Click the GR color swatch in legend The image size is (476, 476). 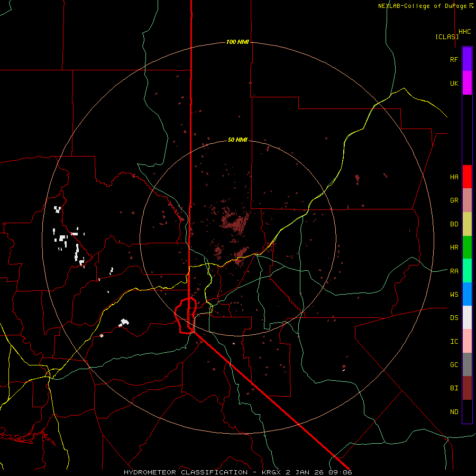(467, 200)
